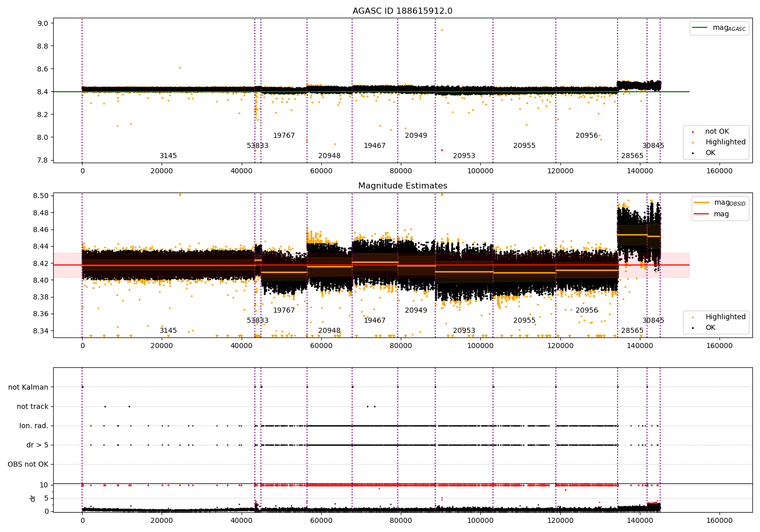This screenshot has width=760, height=532.
Task: Click obsid 19767 label in AGASC plot
Action: pyautogui.click(x=284, y=135)
